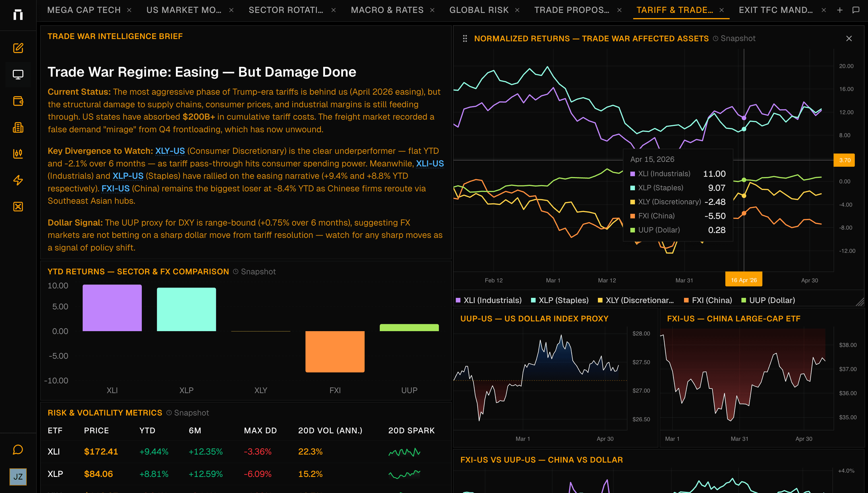868x493 pixels.
Task: Switch to MEGA CAP TECH tab
Action: coord(84,10)
